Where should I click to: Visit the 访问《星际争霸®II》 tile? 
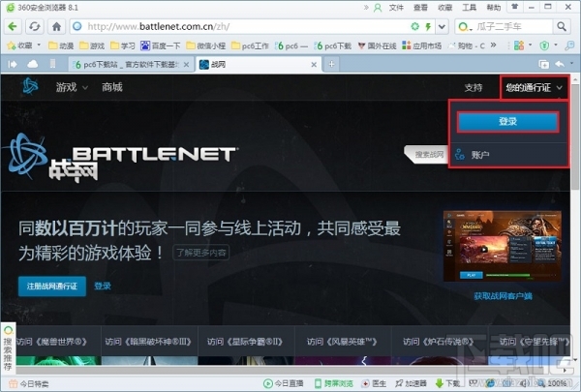click(245, 342)
